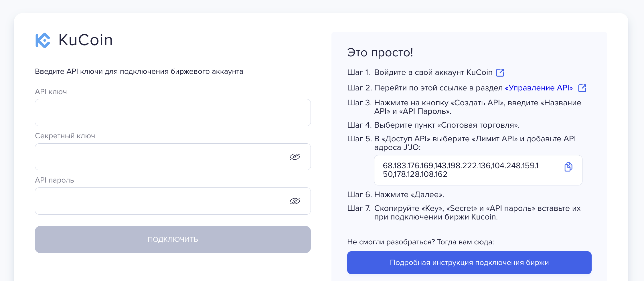Click the text «Шаг 6. Нажмите «Далее»»
644x281 pixels.
coord(396,195)
